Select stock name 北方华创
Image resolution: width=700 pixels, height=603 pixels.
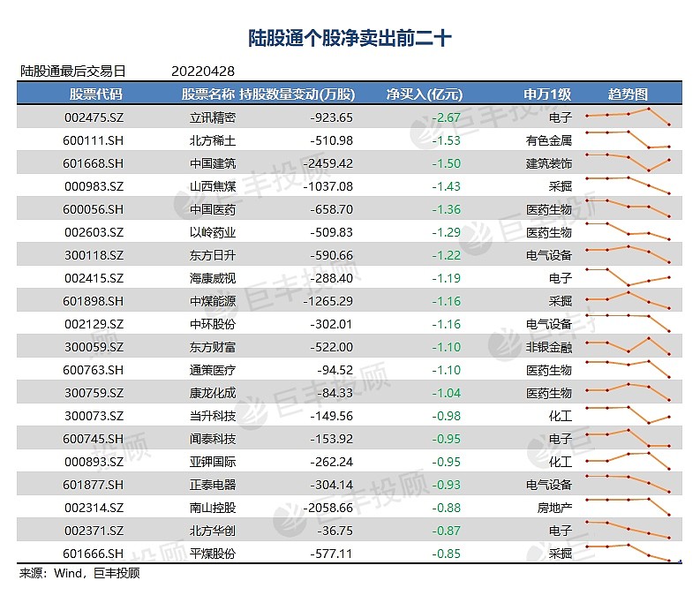coord(213,531)
